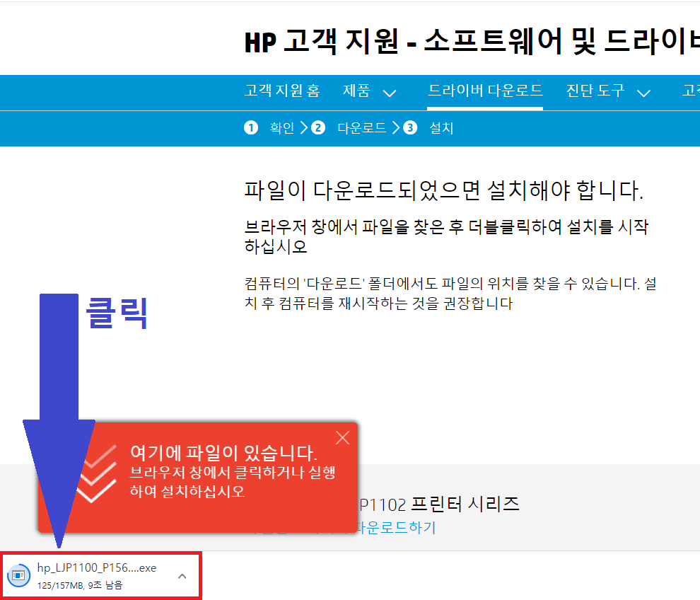Image resolution: width=700 pixels, height=600 pixels.
Task: Open the 제품 menu
Action: [356, 91]
